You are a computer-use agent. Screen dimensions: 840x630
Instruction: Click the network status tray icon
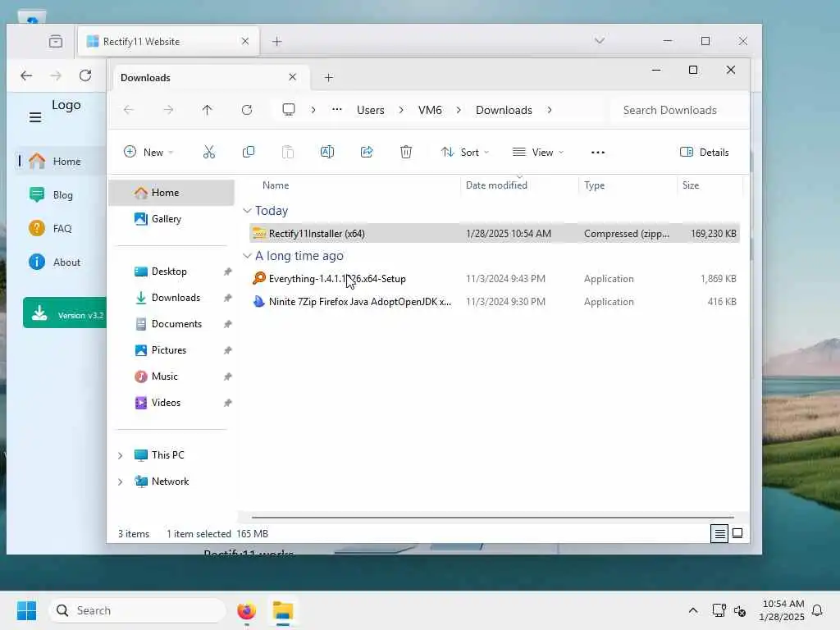719,610
